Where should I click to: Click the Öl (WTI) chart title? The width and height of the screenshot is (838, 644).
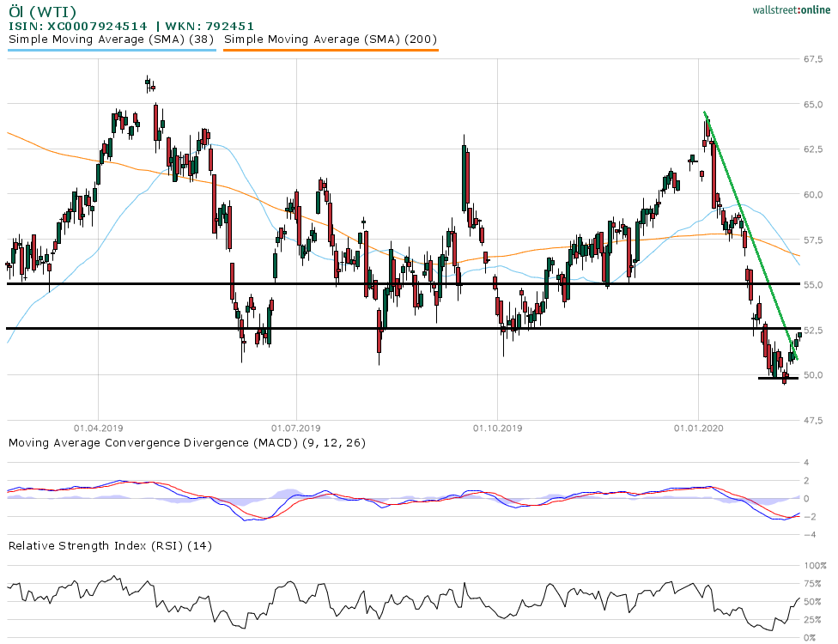click(x=41, y=11)
